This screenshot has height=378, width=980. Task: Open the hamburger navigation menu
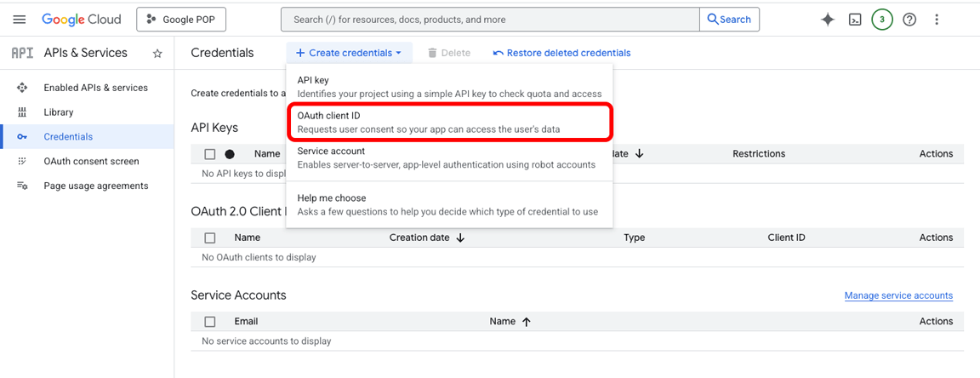(20, 20)
